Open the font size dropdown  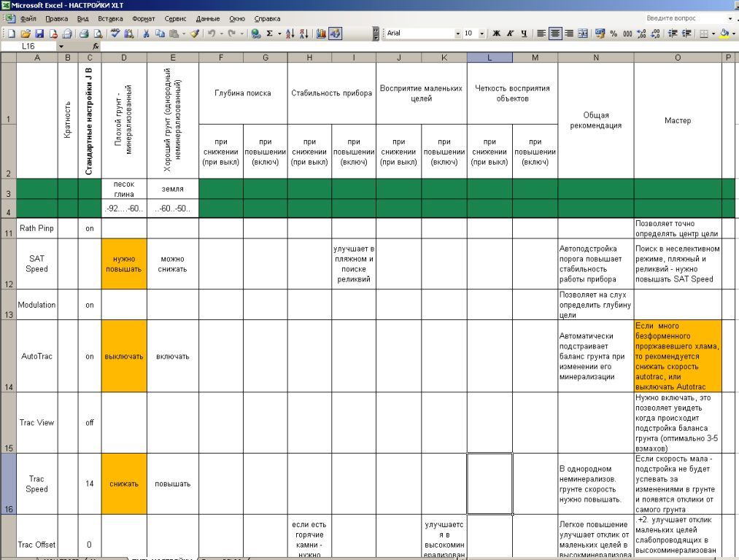(x=481, y=34)
